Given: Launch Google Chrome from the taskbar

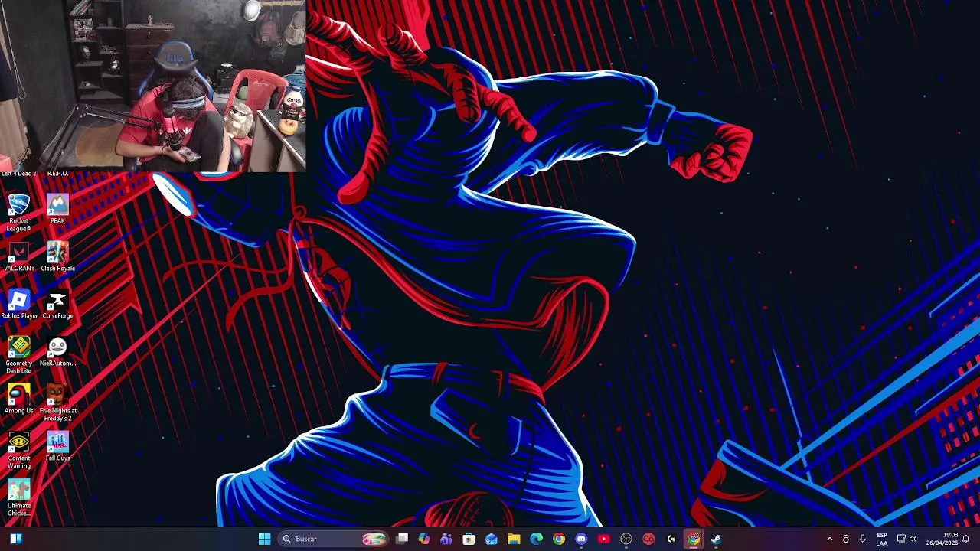Looking at the screenshot, I should [x=559, y=539].
